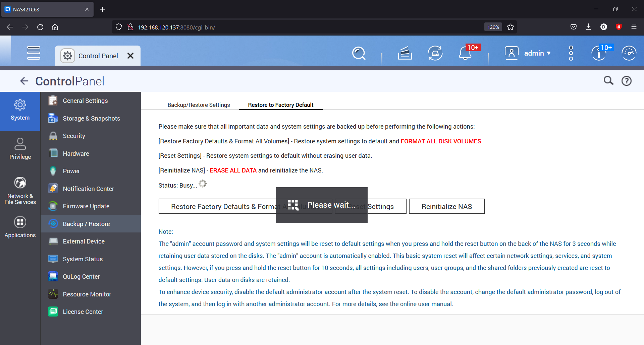Click the site security shield icon

point(119,27)
